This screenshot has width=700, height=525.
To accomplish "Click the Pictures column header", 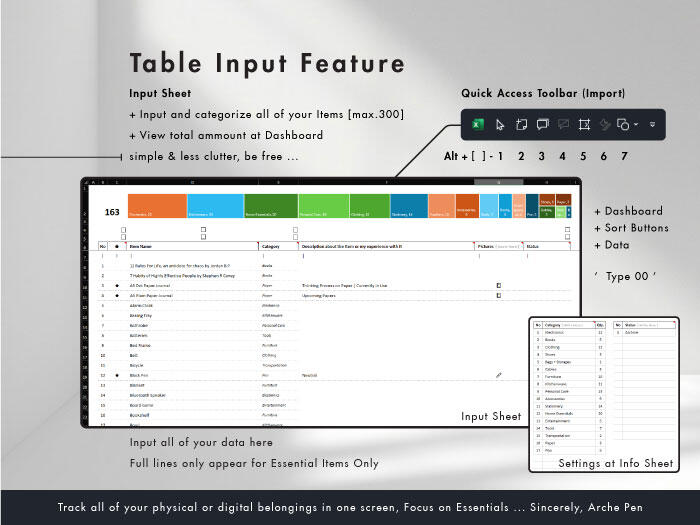I will coord(486,245).
